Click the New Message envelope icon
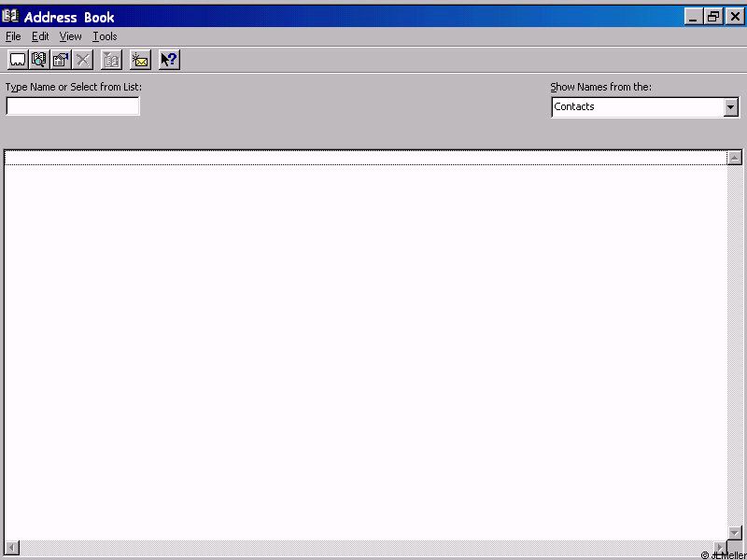The width and height of the screenshot is (747, 560). 141,60
